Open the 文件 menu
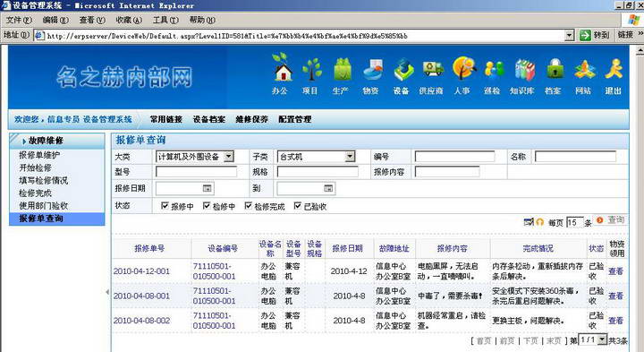The height and width of the screenshot is (352, 644). pyautogui.click(x=19, y=20)
